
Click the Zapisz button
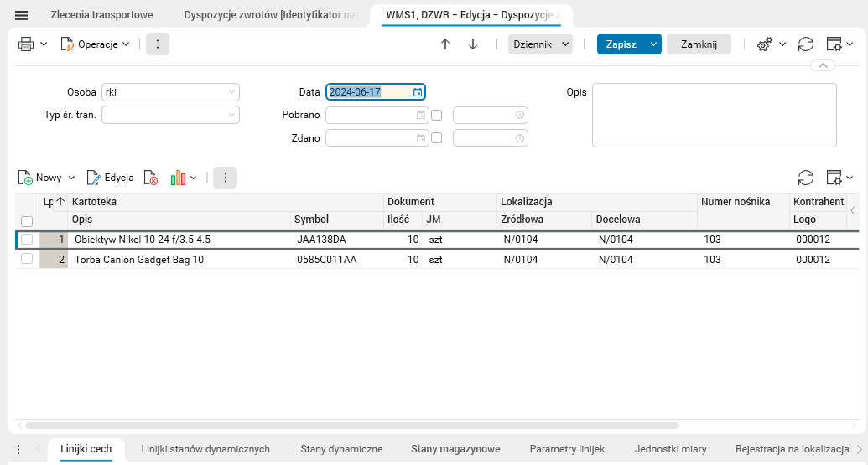click(621, 44)
